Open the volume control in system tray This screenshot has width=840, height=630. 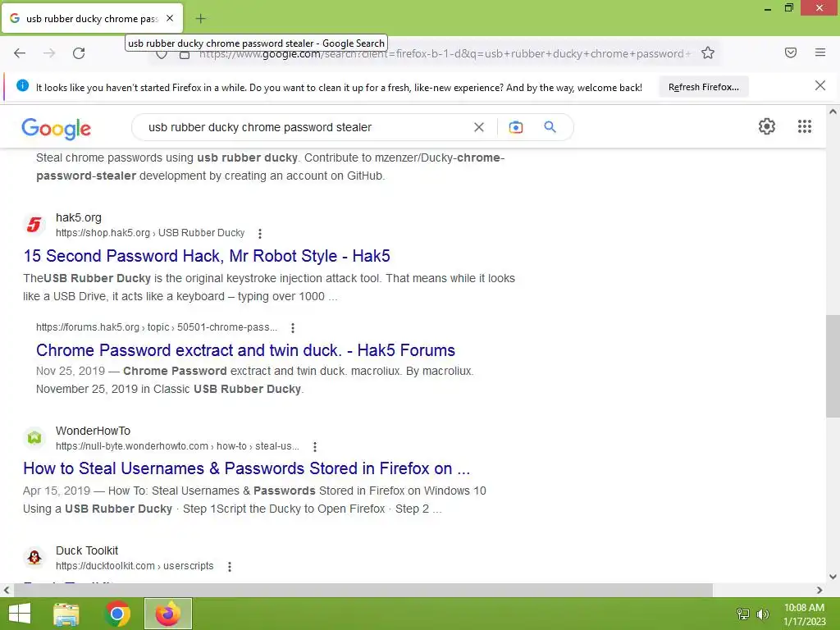(x=762, y=614)
